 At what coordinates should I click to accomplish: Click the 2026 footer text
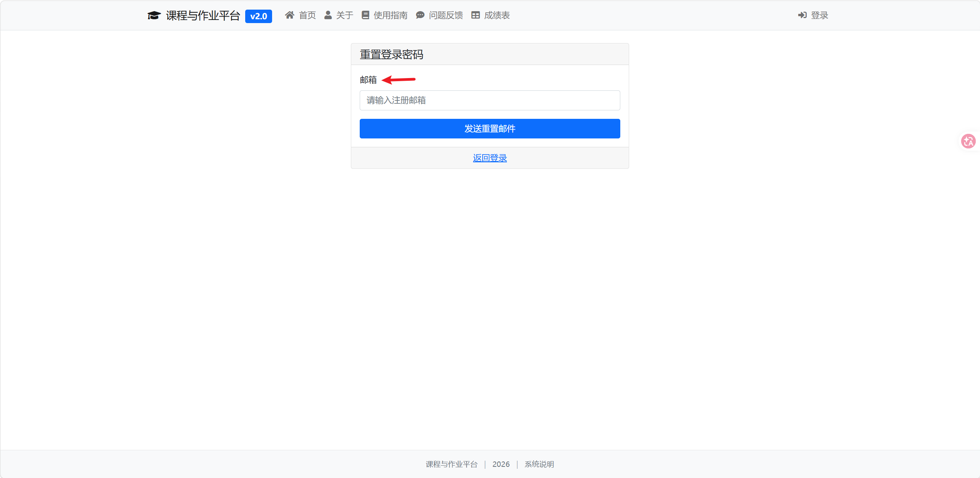click(x=501, y=464)
